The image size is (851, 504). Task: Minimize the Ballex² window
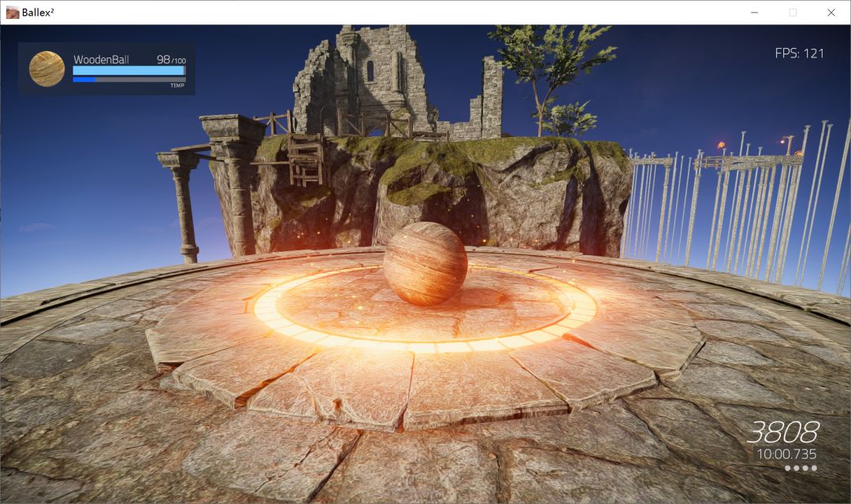754,12
